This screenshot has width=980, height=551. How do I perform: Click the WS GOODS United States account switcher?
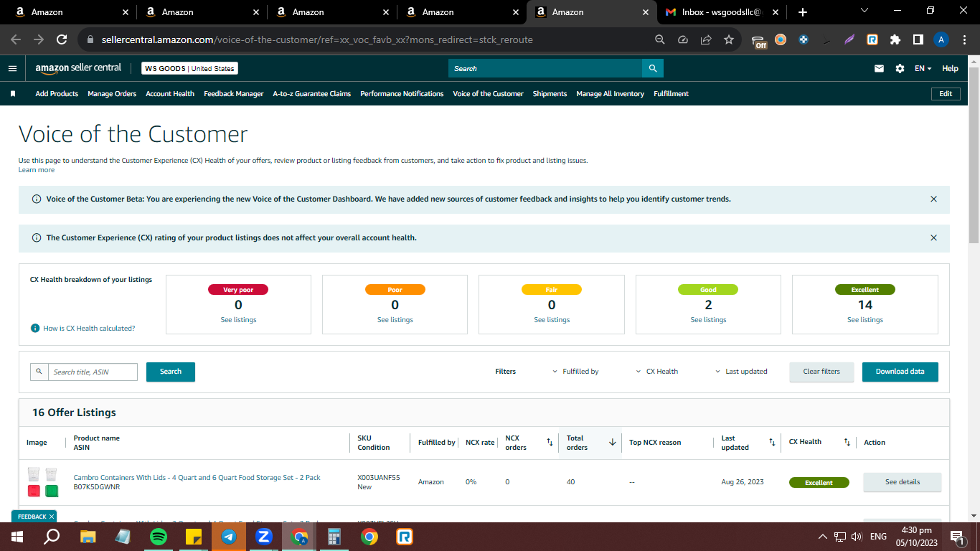coord(189,68)
